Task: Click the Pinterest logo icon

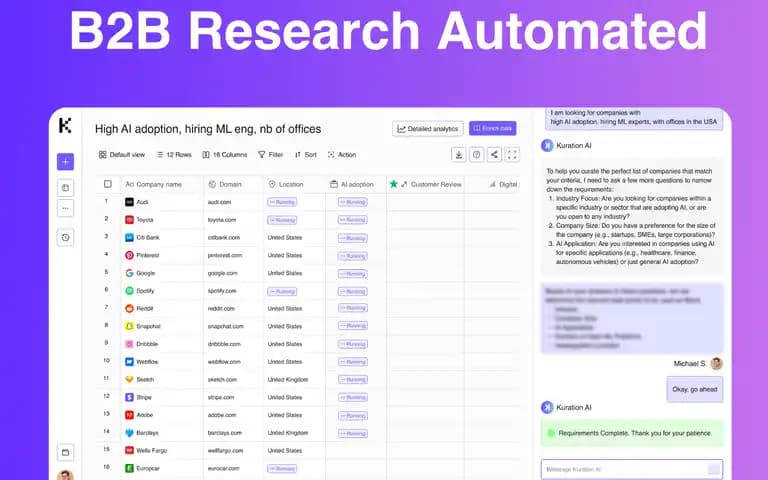Action: coord(129,255)
